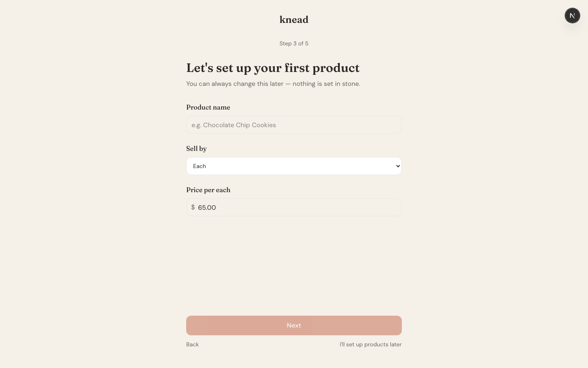Open the account menu via the circular avatar
The height and width of the screenshot is (368, 588).
coord(572,16)
